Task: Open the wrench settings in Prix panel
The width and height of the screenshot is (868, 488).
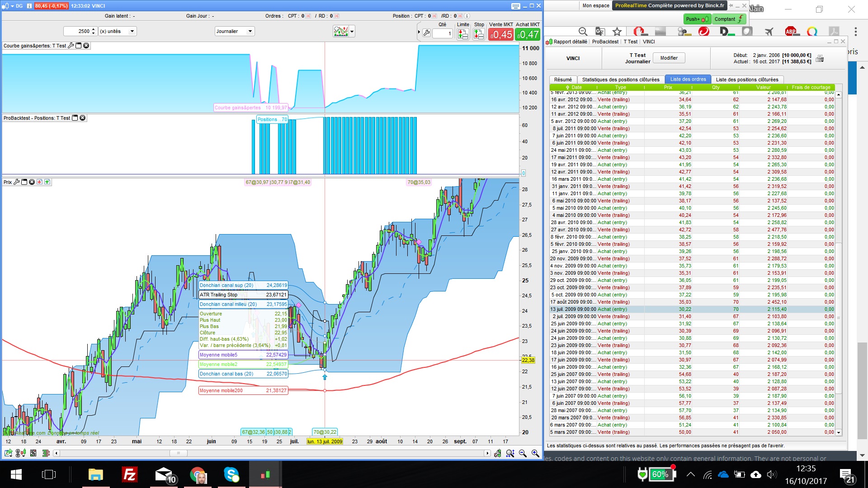Action: click(x=17, y=182)
